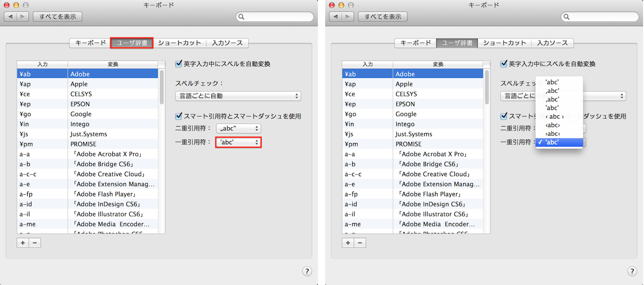This screenshot has height=285, width=644.
Task: Open 一重引用符 dropdown in left window
Action: pos(239,142)
